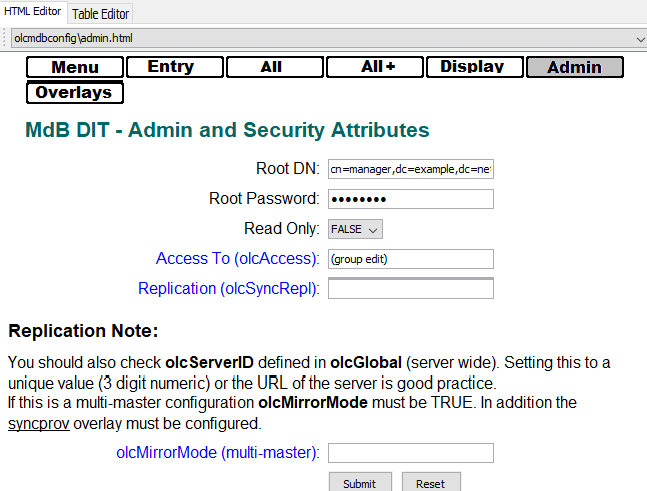
Task: Open the Read Only dropdown
Action: pyautogui.click(x=355, y=229)
